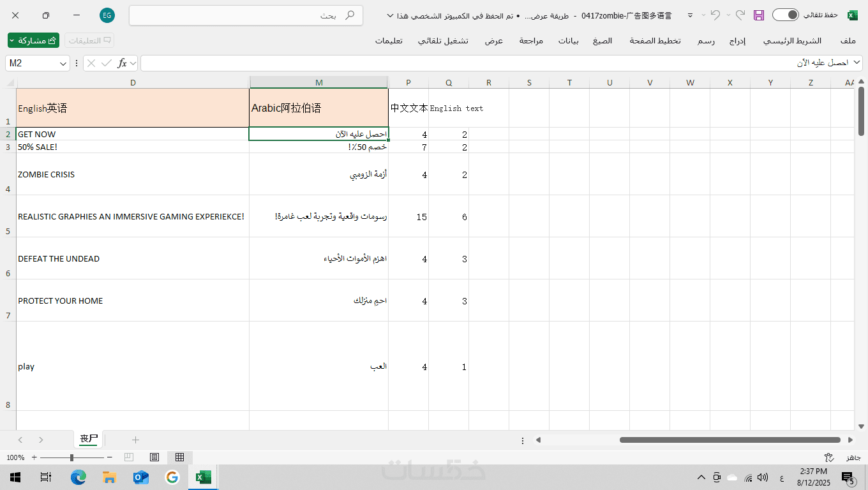868x490 pixels.
Task: Open the عرض (View) ribbon tab
Action: [x=493, y=41]
